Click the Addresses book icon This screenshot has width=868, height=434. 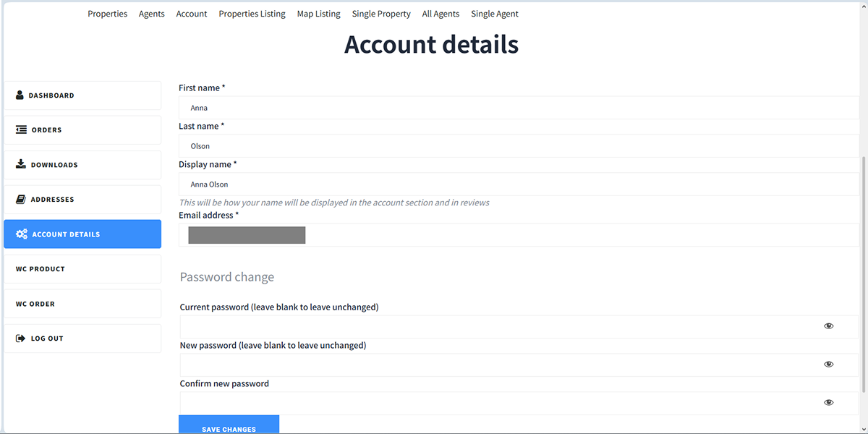tap(21, 199)
